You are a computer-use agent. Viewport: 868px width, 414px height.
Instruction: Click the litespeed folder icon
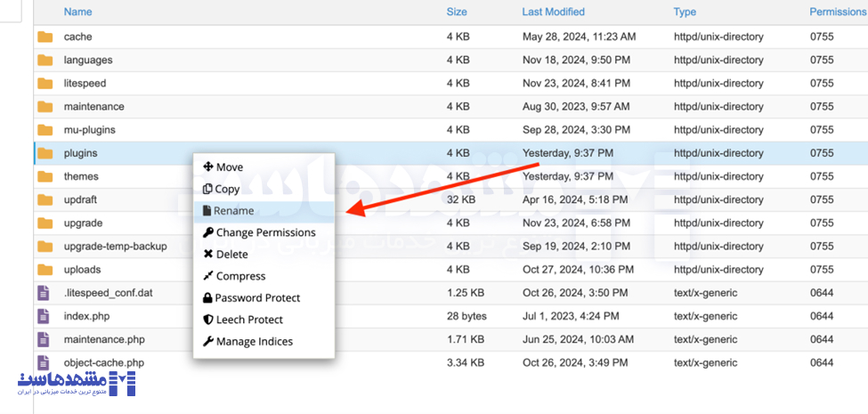tap(45, 84)
